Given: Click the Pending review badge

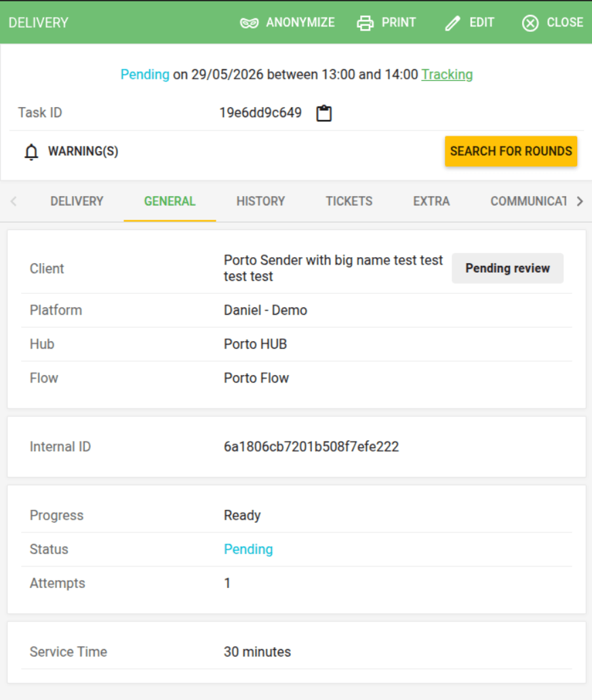Looking at the screenshot, I should 508,269.
